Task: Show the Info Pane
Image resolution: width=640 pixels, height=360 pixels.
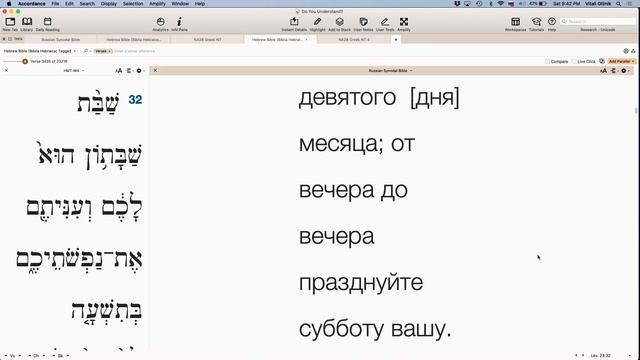Action: tap(179, 24)
